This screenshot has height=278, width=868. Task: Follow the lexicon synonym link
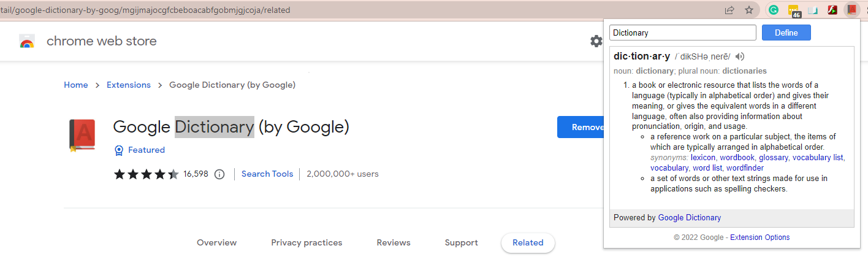(703, 158)
